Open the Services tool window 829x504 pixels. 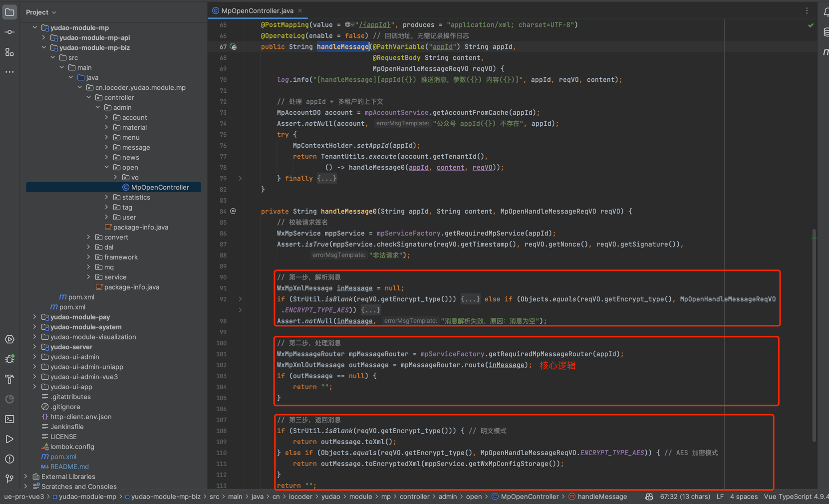tap(9, 339)
